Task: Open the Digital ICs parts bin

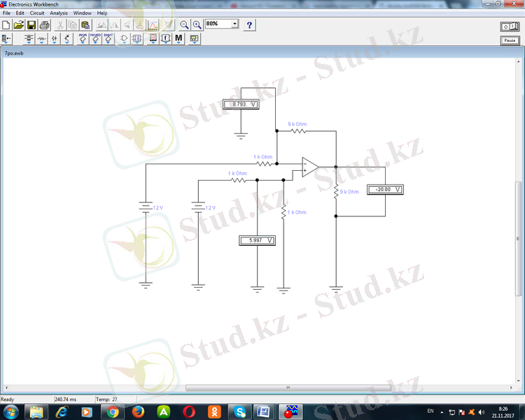Action: [x=108, y=39]
